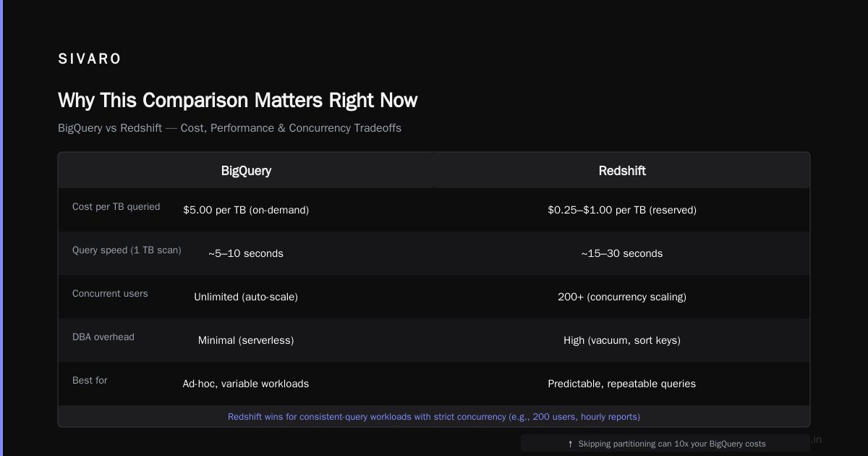Select the '$5.00 per TB (on-demand)' cell

[246, 210]
